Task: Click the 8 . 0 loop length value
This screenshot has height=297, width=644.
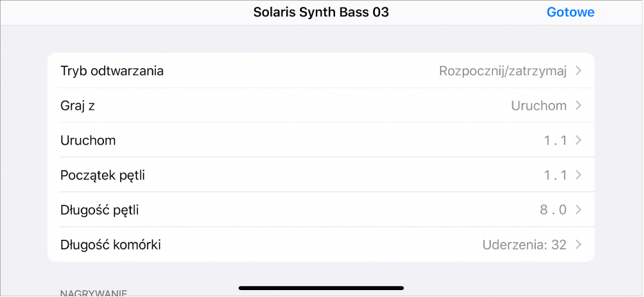Action: point(553,209)
